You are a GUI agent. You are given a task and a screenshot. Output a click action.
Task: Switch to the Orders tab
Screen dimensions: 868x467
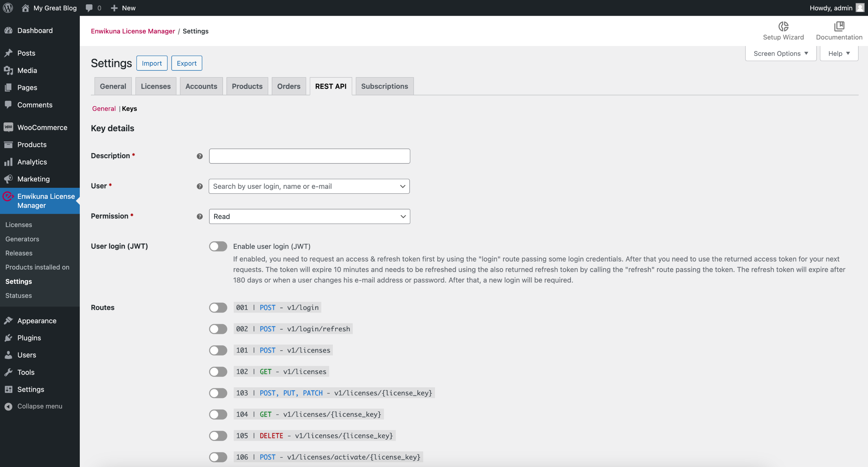coord(288,86)
